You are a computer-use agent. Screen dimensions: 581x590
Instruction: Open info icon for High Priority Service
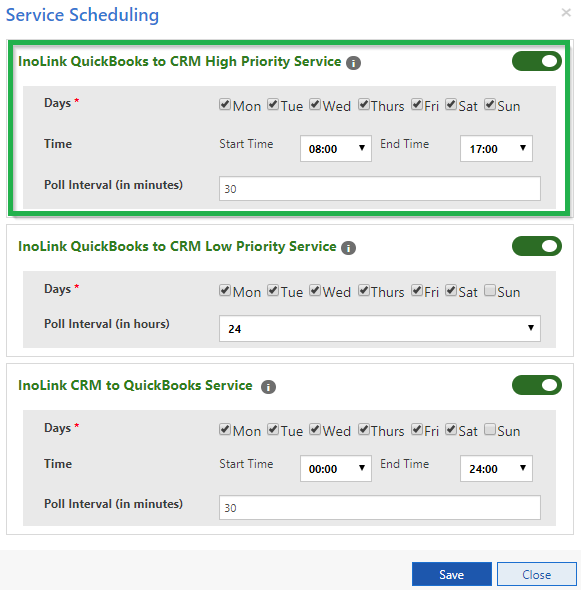pos(353,63)
